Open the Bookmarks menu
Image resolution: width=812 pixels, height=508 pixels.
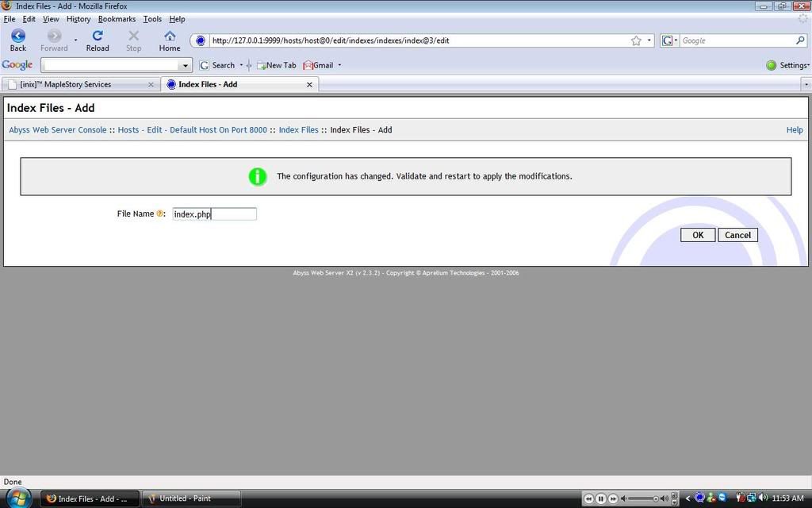click(x=117, y=19)
